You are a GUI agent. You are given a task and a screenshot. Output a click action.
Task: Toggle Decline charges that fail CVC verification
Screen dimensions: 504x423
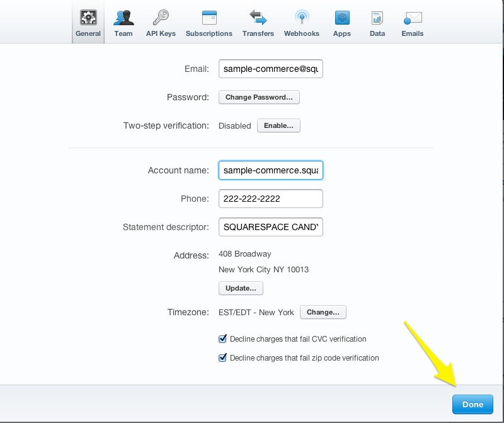(x=222, y=339)
